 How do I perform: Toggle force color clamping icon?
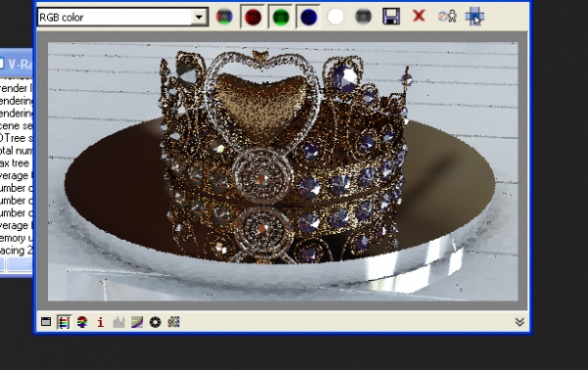click(64, 322)
